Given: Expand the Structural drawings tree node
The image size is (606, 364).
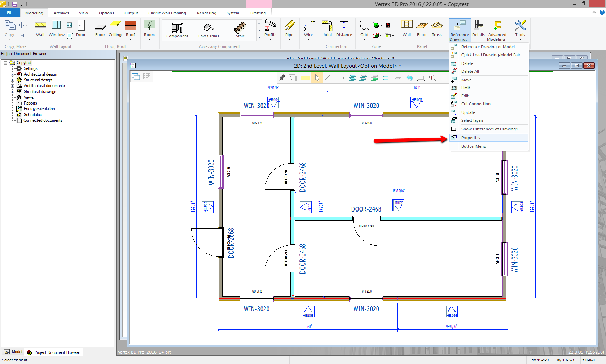Looking at the screenshot, I should point(13,92).
